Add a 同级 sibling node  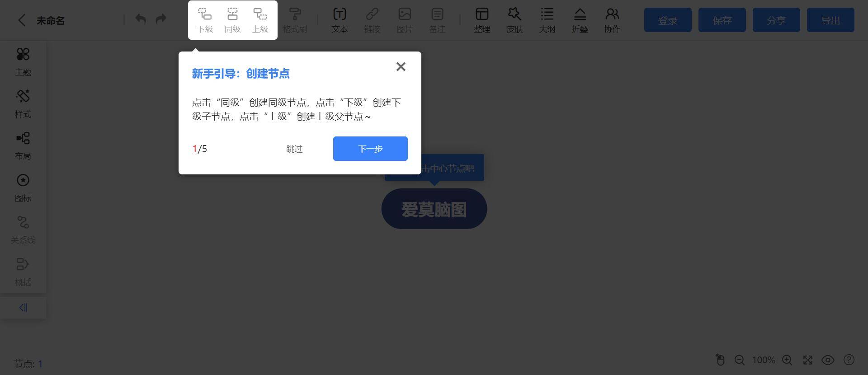pyautogui.click(x=232, y=20)
